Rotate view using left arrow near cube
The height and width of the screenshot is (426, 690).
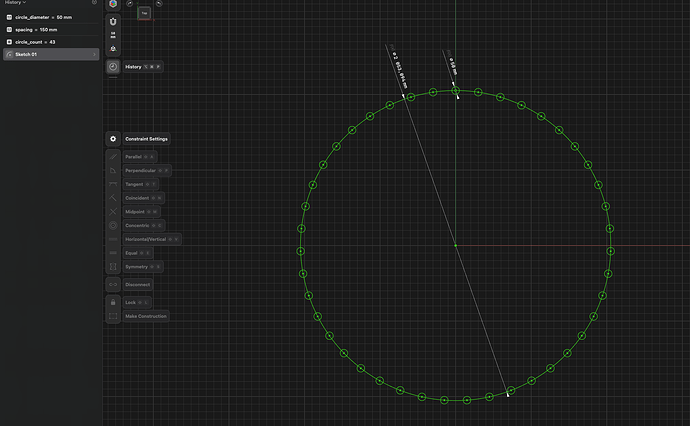130,4
